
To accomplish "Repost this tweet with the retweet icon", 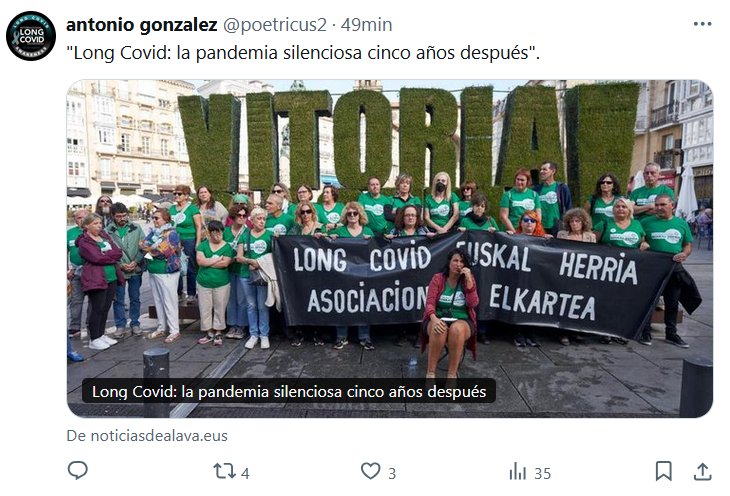I will [x=224, y=471].
